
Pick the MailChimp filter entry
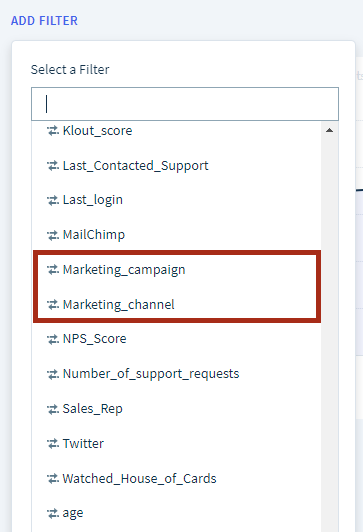tap(176, 235)
